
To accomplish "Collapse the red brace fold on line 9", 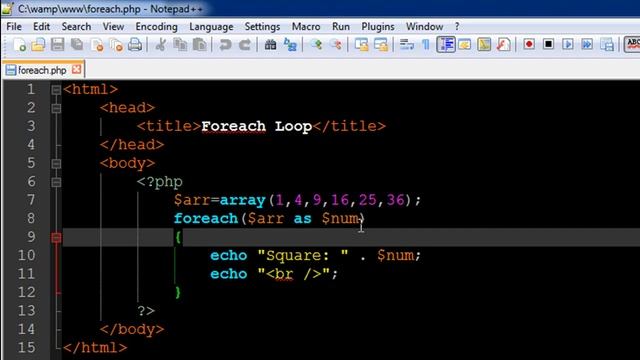I will (56, 238).
